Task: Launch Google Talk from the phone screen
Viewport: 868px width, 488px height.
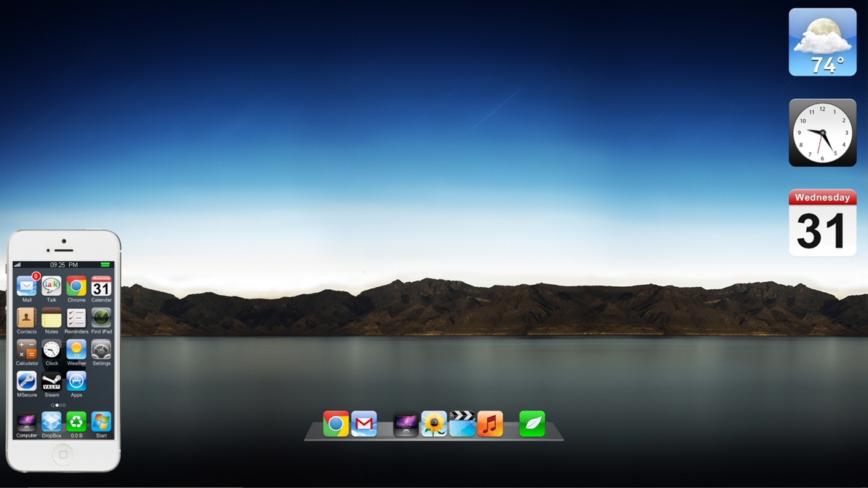Action: point(51,286)
